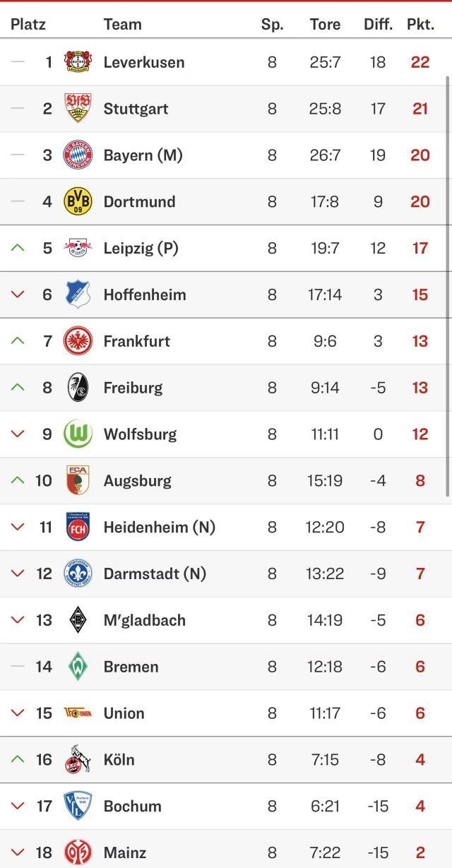This screenshot has width=452, height=868.
Task: Tap the Wolfsburg green W logo
Action: (78, 434)
